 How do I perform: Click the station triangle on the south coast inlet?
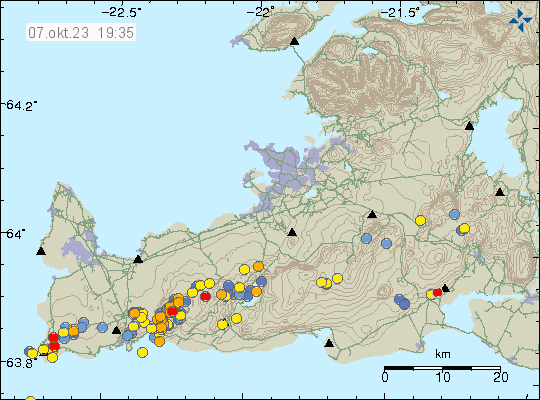[x=329, y=343]
